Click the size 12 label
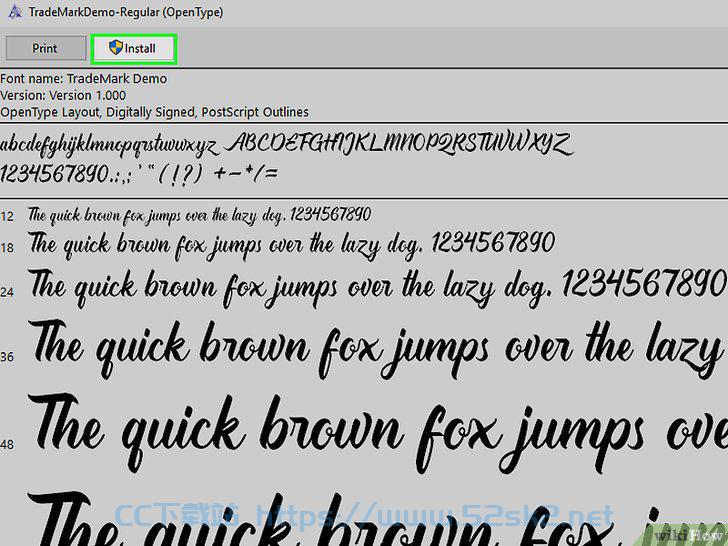Viewport: 728px width, 546px height. (7, 216)
